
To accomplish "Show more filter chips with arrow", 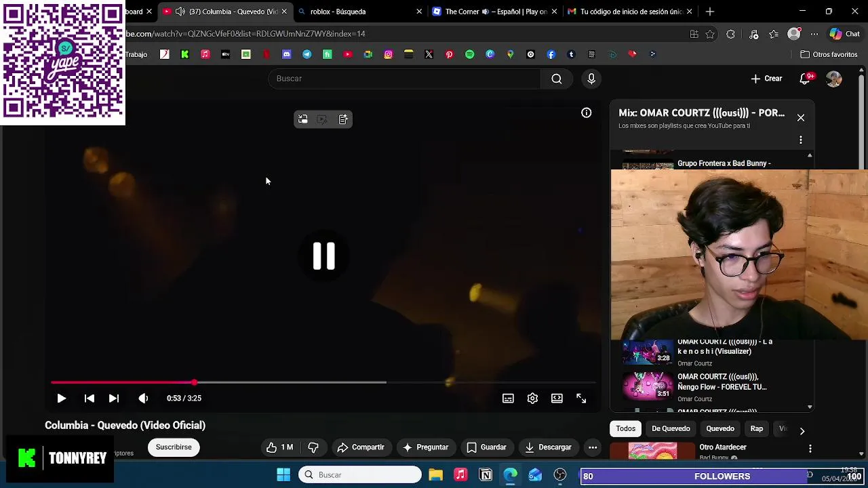I will [x=802, y=431].
